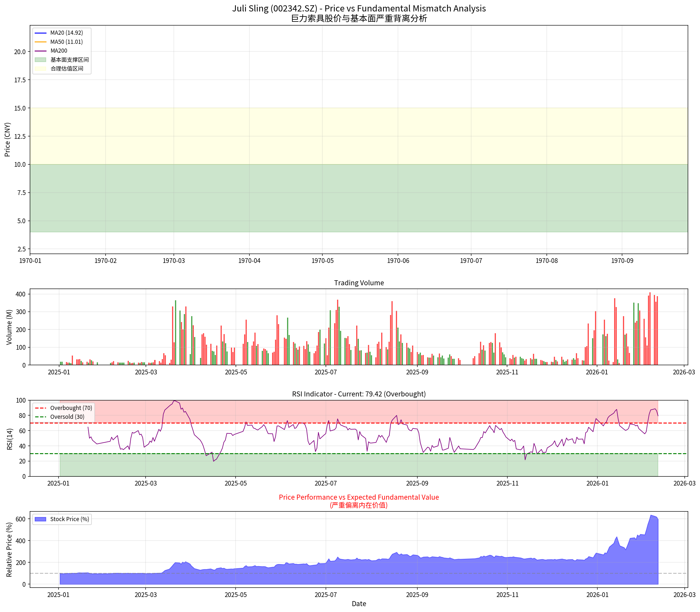The image size is (700, 612).
Task: Click the yellow 合理估值区间 legend swatch
Action: click(41, 69)
